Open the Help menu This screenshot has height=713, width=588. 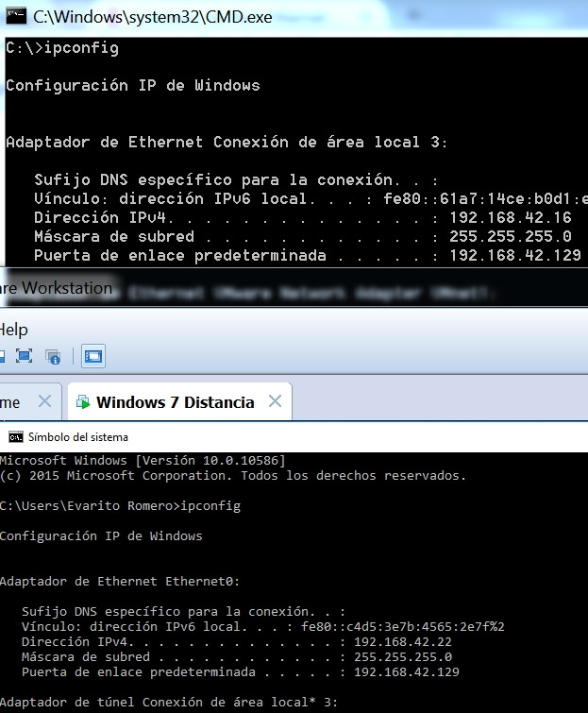pos(13,330)
